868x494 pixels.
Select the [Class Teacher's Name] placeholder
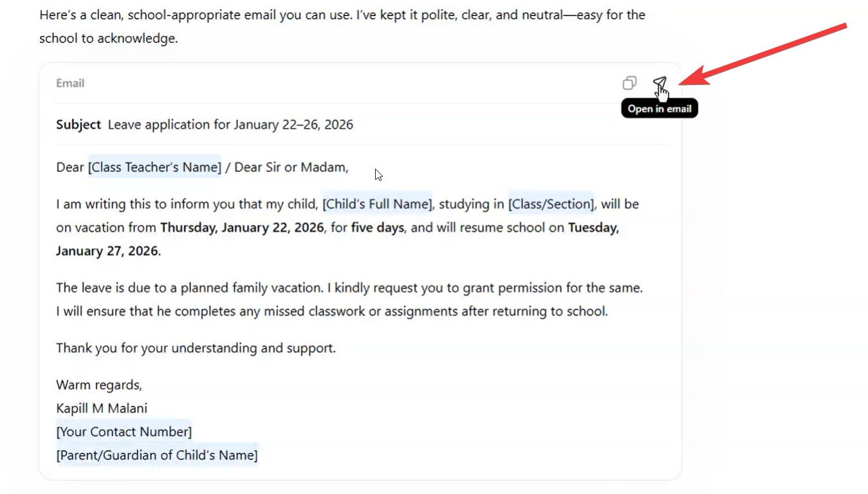point(154,167)
